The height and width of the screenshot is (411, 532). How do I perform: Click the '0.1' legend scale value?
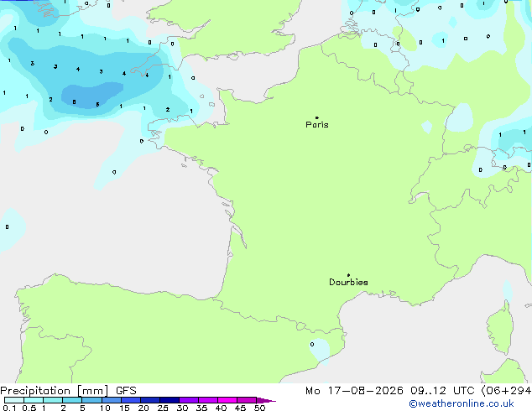9,408
